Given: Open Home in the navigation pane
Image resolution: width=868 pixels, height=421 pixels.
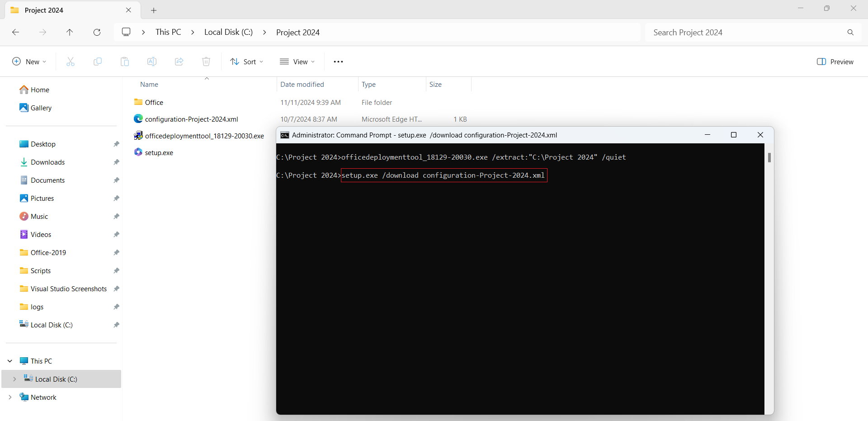Looking at the screenshot, I should click(x=34, y=90).
